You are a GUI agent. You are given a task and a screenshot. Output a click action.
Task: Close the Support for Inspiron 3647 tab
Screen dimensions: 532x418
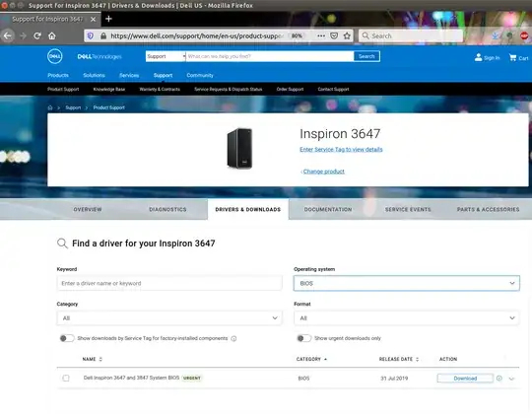93,20
